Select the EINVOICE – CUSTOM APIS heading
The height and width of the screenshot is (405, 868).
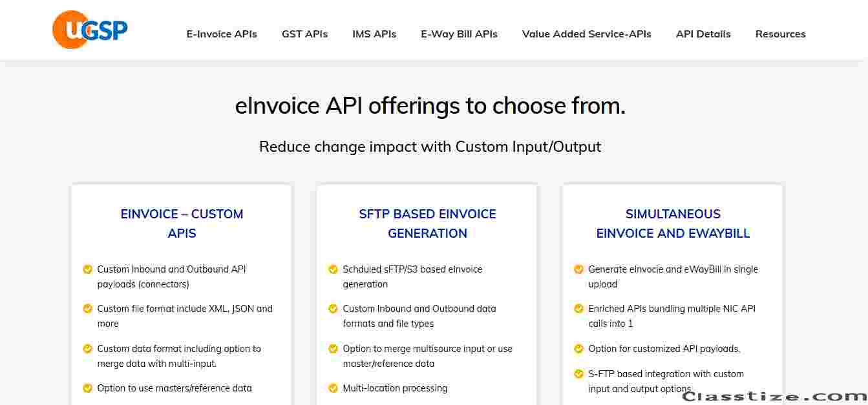182,223
